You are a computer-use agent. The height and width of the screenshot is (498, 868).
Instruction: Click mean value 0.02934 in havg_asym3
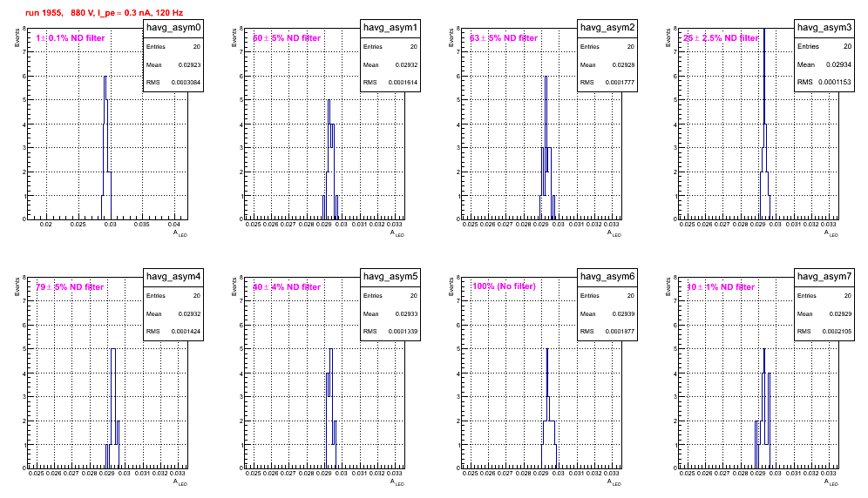[838, 64]
